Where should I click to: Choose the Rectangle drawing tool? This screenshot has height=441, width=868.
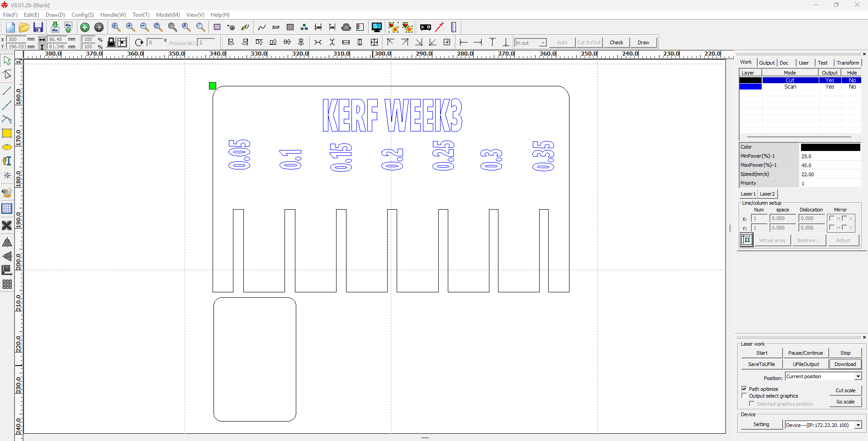pos(7,133)
